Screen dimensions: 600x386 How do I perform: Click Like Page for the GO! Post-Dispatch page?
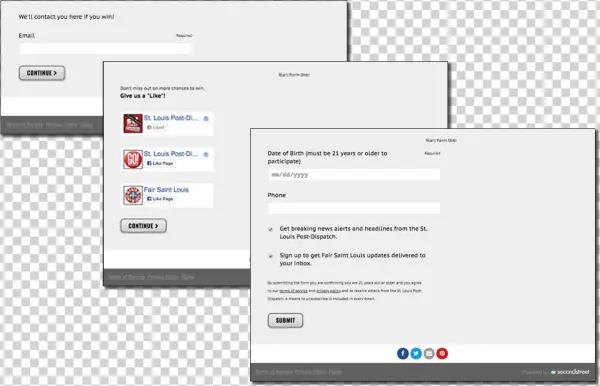[x=160, y=163]
